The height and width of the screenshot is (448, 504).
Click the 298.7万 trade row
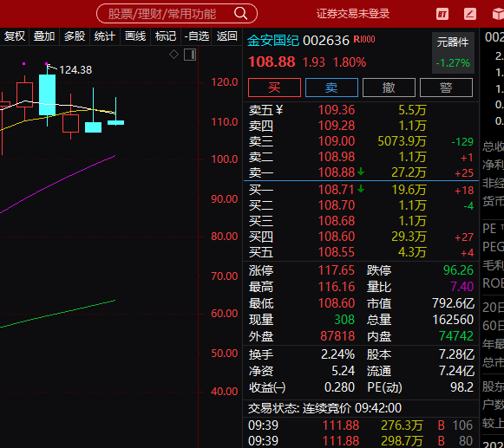tap(360, 441)
